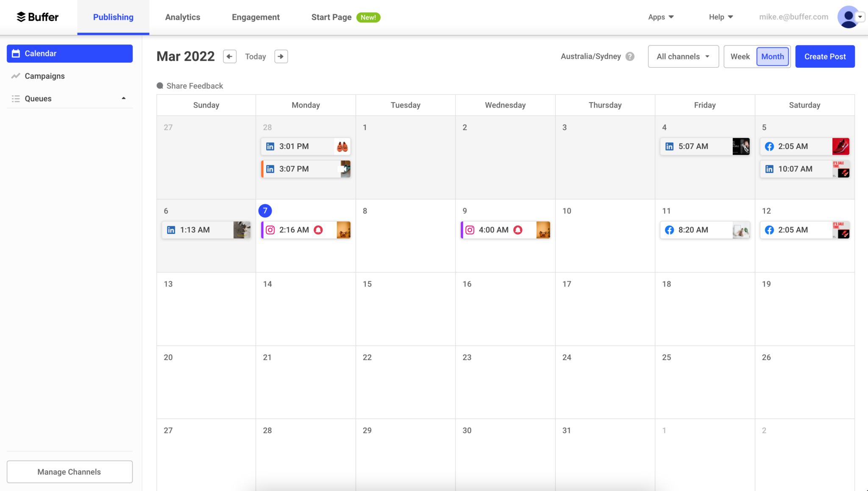This screenshot has height=491, width=868.
Task: Click the Share Feedback icon
Action: (160, 86)
